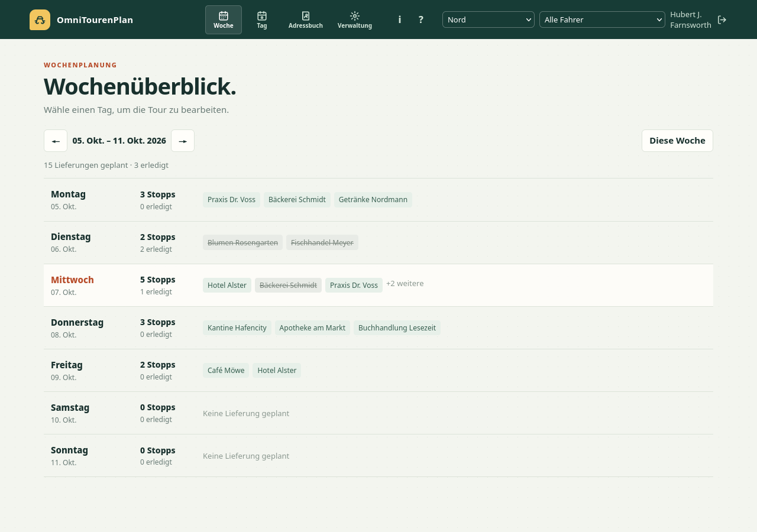Viewport: 757px width, 532px height.
Task: Click the Kantine Hafencity chip
Action: (237, 327)
